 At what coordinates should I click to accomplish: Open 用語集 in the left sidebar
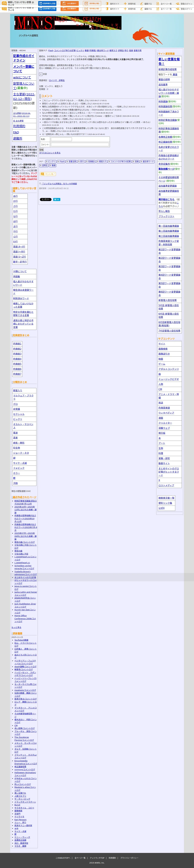16,277
